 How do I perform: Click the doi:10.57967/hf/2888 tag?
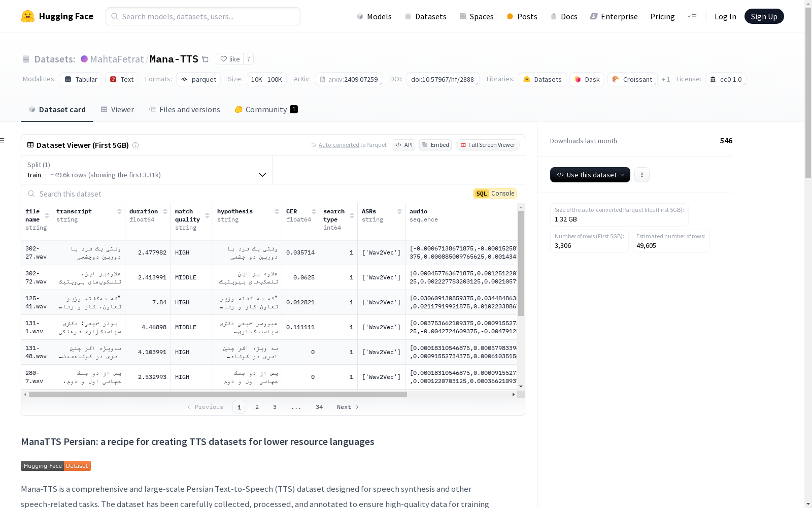point(443,79)
